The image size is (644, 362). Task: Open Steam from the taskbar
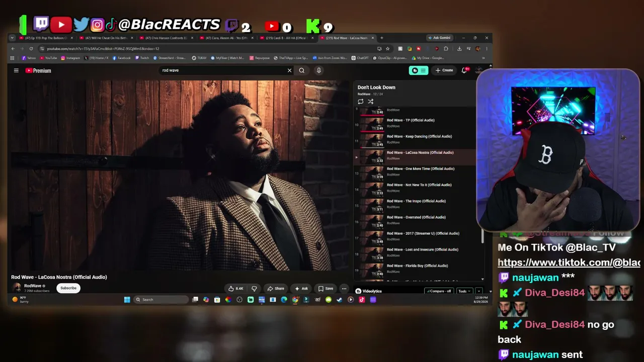click(x=340, y=300)
